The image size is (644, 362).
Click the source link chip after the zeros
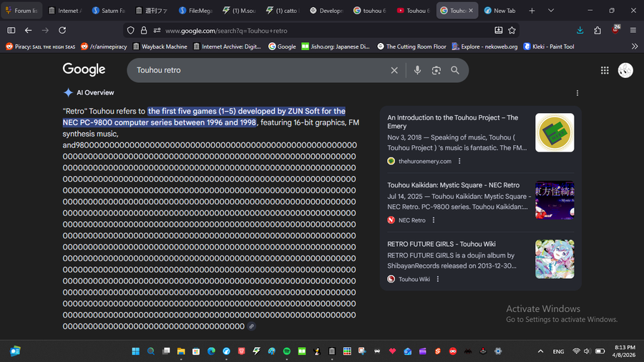point(251,326)
